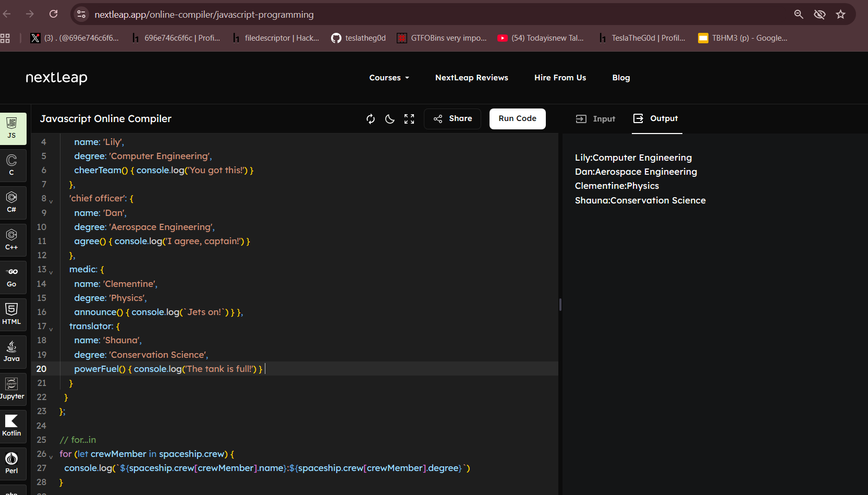Click the browser address bar URL
Viewport: 868px width, 495px height.
[x=204, y=15]
